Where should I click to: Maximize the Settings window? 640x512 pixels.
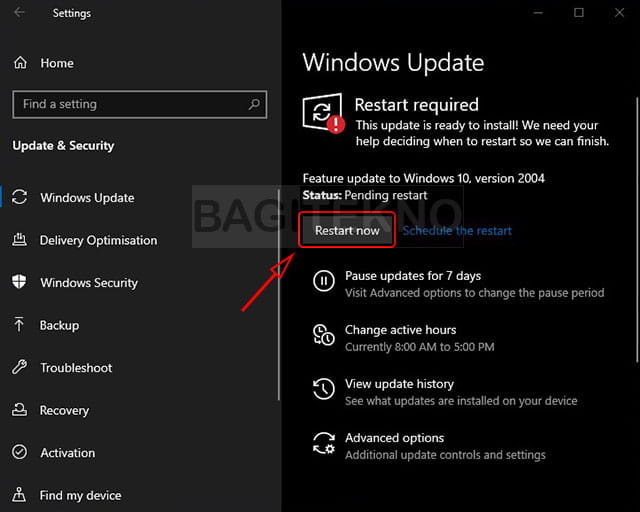coord(579,13)
